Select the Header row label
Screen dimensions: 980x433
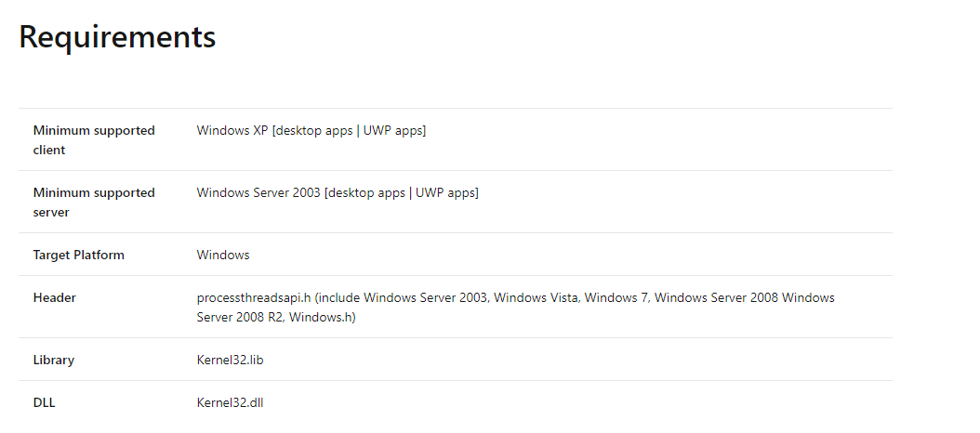(x=54, y=297)
